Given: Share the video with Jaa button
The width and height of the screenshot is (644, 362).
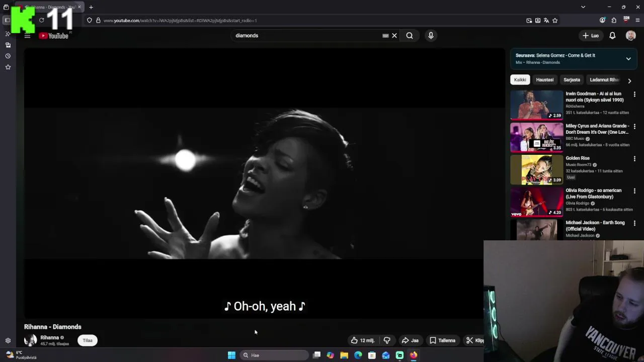Looking at the screenshot, I should point(410,340).
